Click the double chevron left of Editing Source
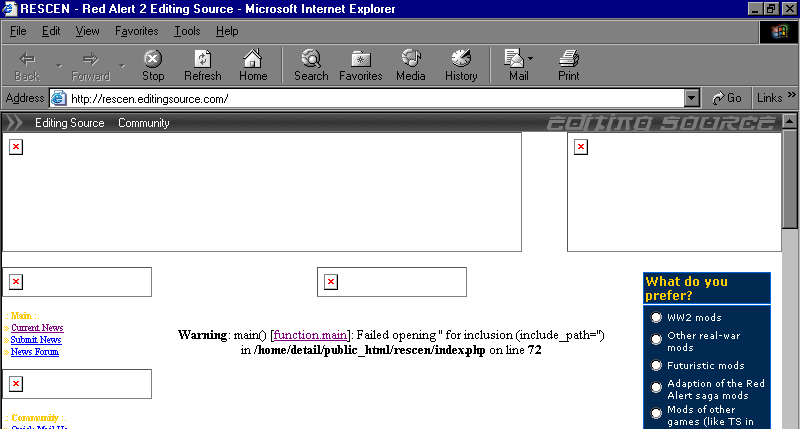 click(14, 123)
